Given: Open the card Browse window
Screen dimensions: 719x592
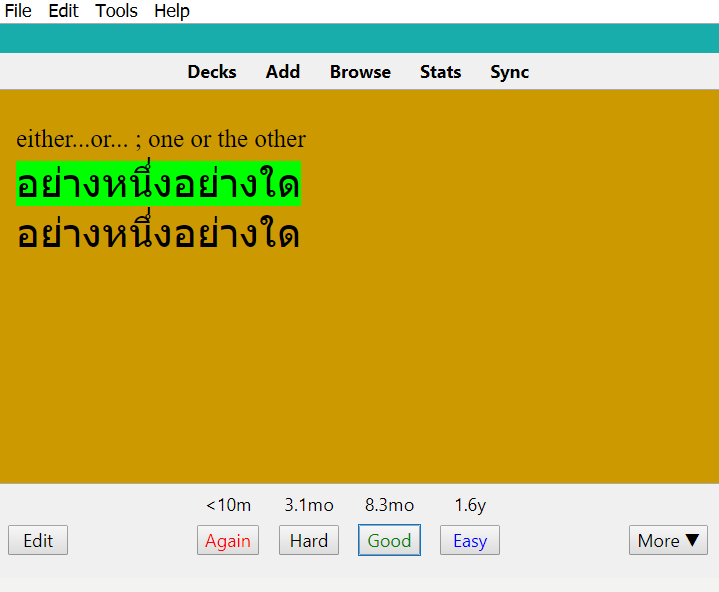Looking at the screenshot, I should coord(360,72).
